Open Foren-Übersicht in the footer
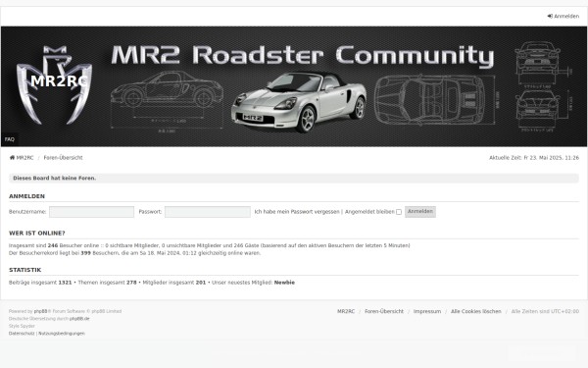588x368 pixels. point(384,311)
